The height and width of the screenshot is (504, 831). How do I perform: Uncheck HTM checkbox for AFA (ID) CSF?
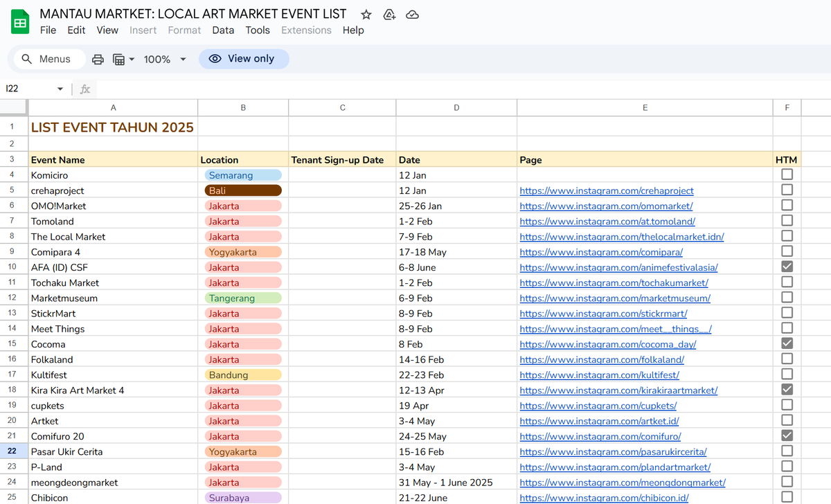[787, 267]
